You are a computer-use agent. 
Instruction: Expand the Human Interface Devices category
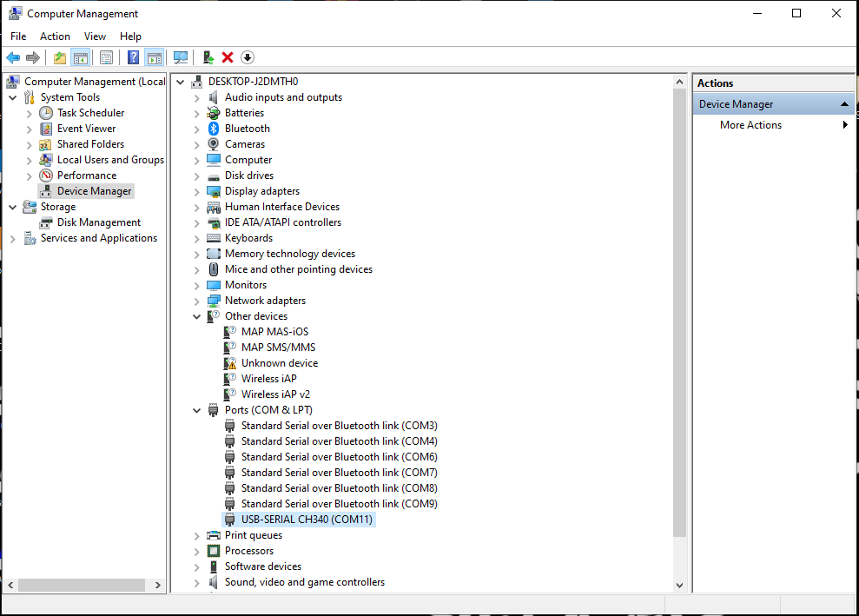point(196,208)
